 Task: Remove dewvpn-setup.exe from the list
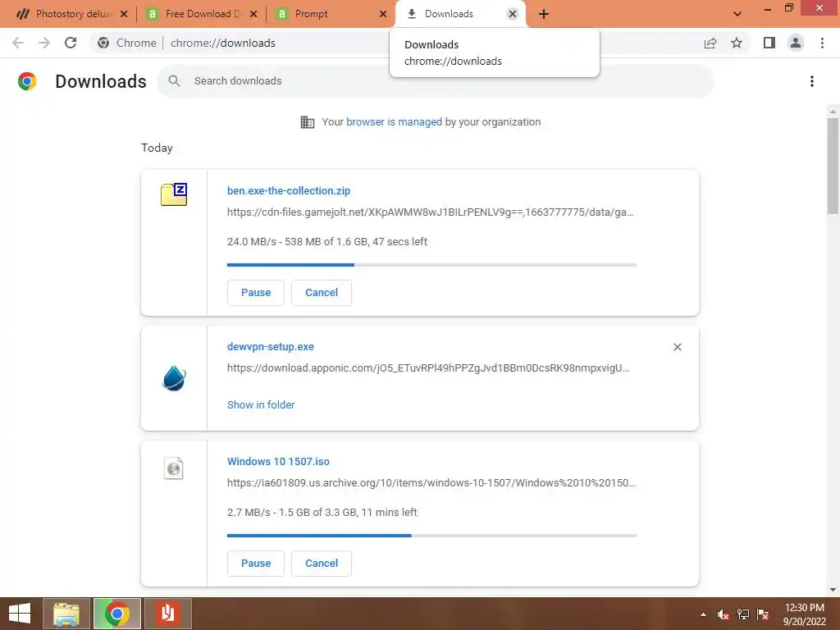(x=677, y=347)
